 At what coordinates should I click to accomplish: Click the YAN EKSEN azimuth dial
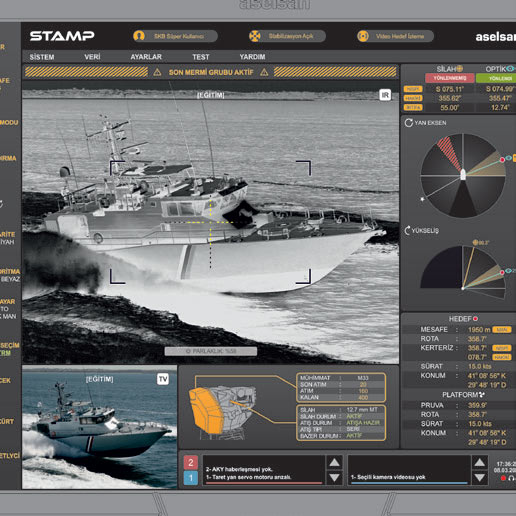(x=463, y=175)
